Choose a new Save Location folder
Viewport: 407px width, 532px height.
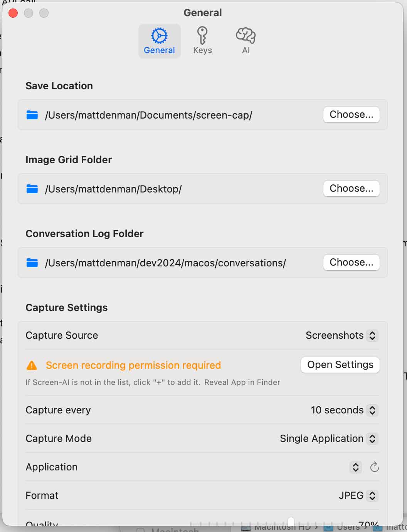351,114
